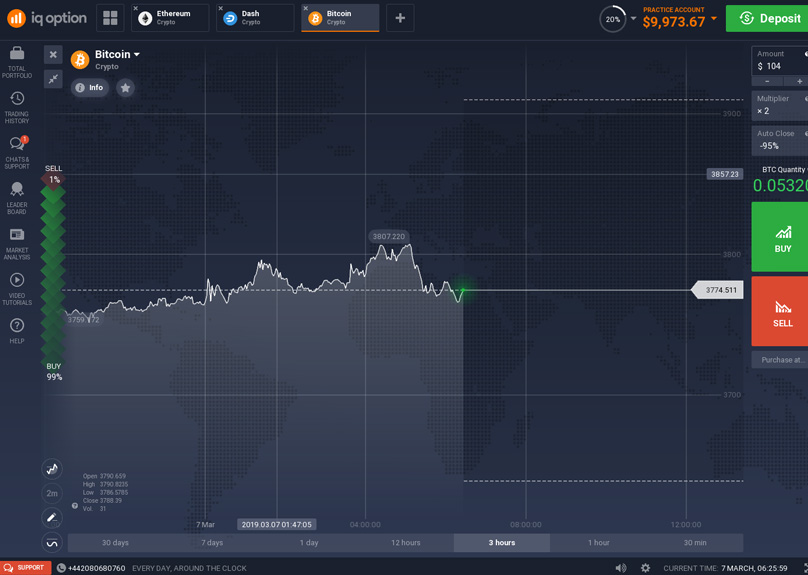Click the BTC Quantity value 0.0532
808x575 pixels.
(x=780, y=185)
